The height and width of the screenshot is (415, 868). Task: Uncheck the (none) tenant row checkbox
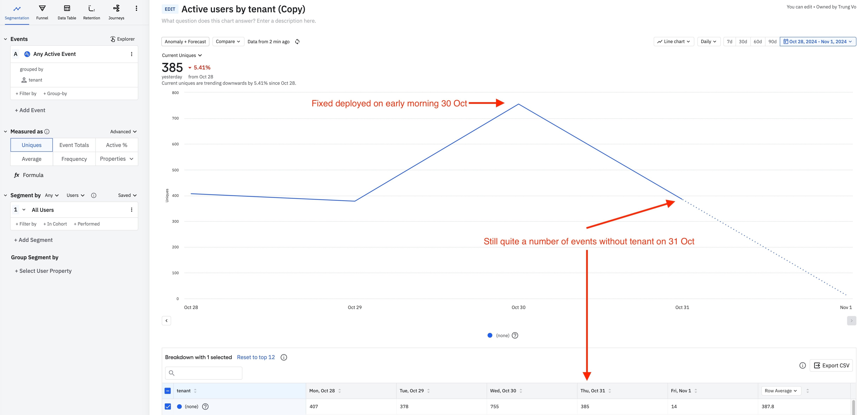click(168, 407)
